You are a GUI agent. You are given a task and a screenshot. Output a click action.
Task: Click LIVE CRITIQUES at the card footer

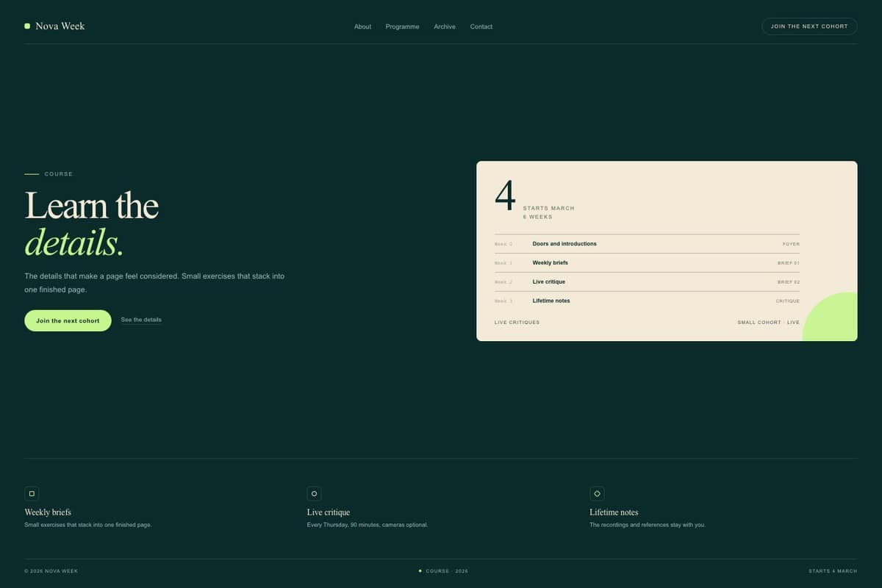(x=517, y=323)
